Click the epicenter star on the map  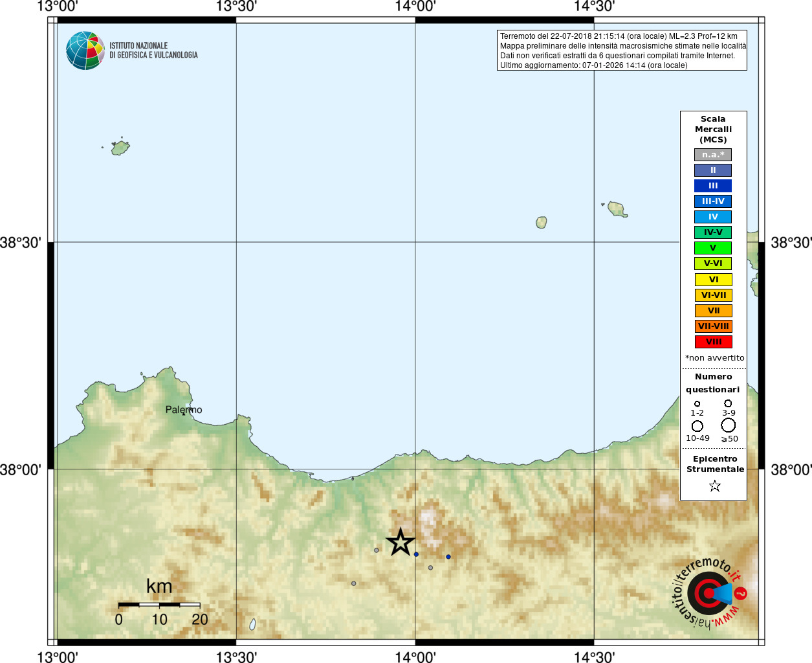coord(401,542)
